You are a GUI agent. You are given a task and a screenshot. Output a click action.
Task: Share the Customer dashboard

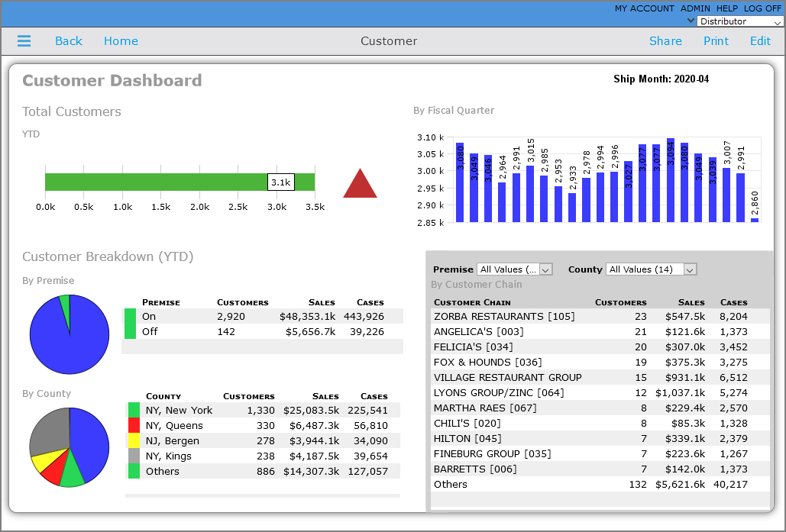click(665, 41)
